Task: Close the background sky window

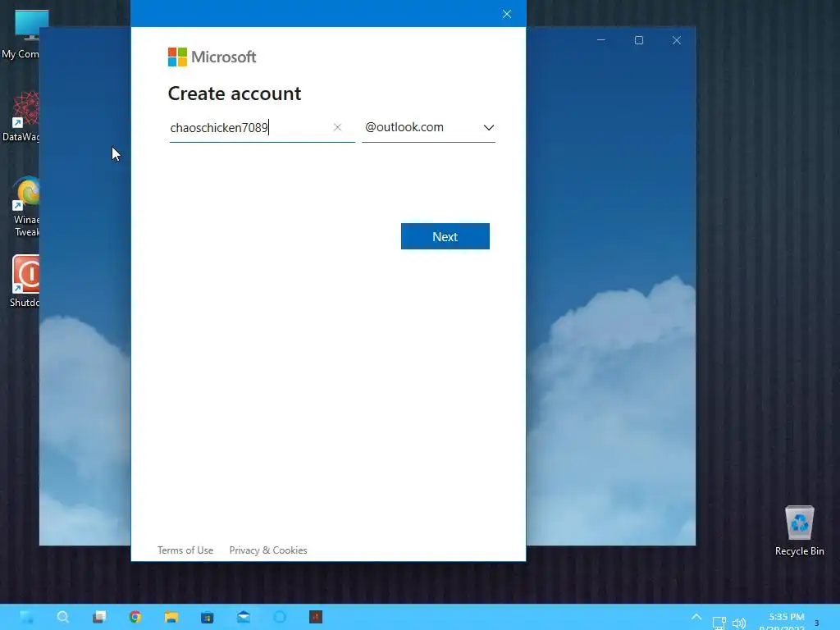Action: click(677, 40)
